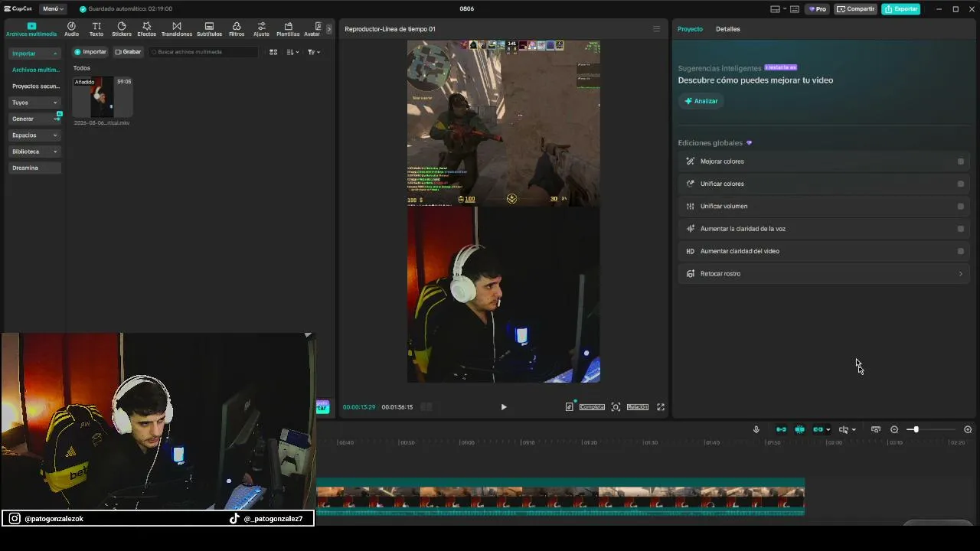
Task: Click the focus frame icon in the player
Action: coord(616,407)
